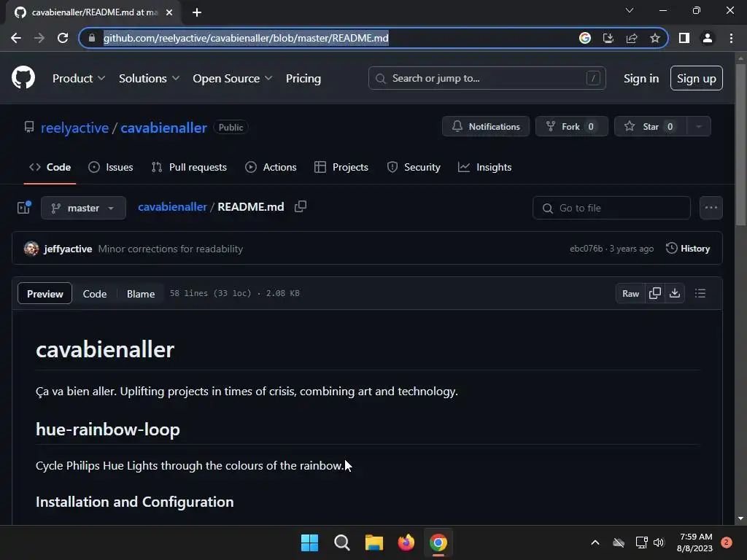The image size is (747, 560).
Task: Bookmark this page with star icon
Action: pos(655,38)
